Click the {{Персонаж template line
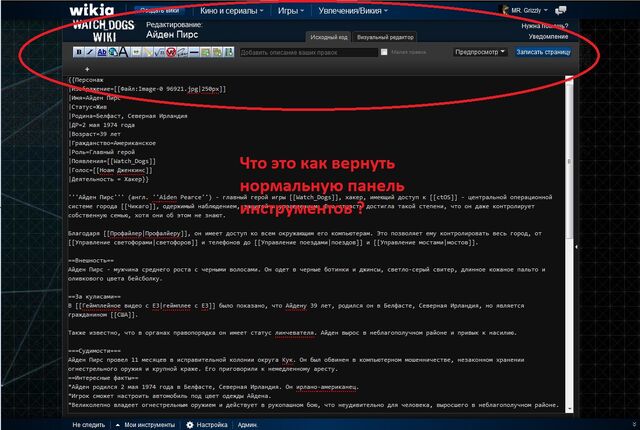The height and width of the screenshot is (430, 640). (x=86, y=80)
